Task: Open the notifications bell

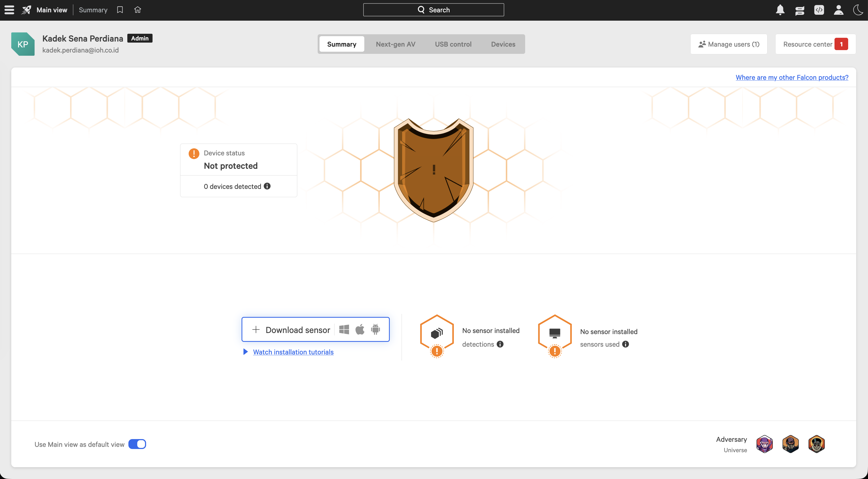Action: (x=780, y=10)
